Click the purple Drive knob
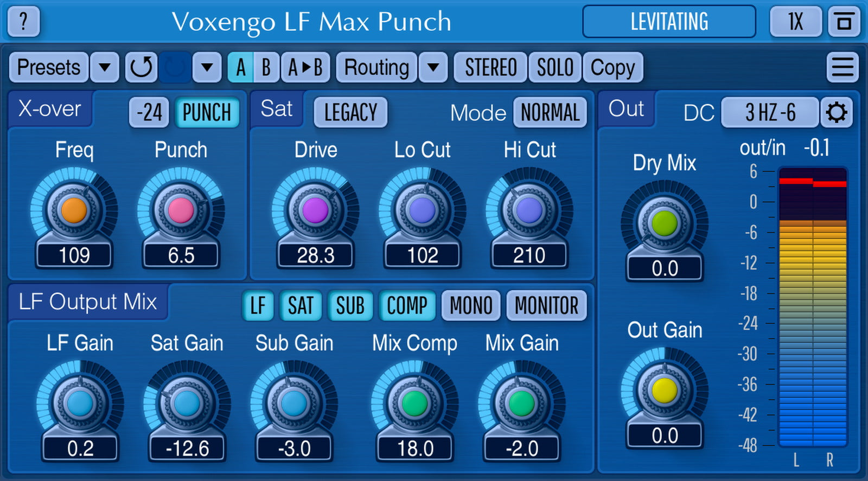Image resolution: width=868 pixels, height=481 pixels. coord(315,210)
